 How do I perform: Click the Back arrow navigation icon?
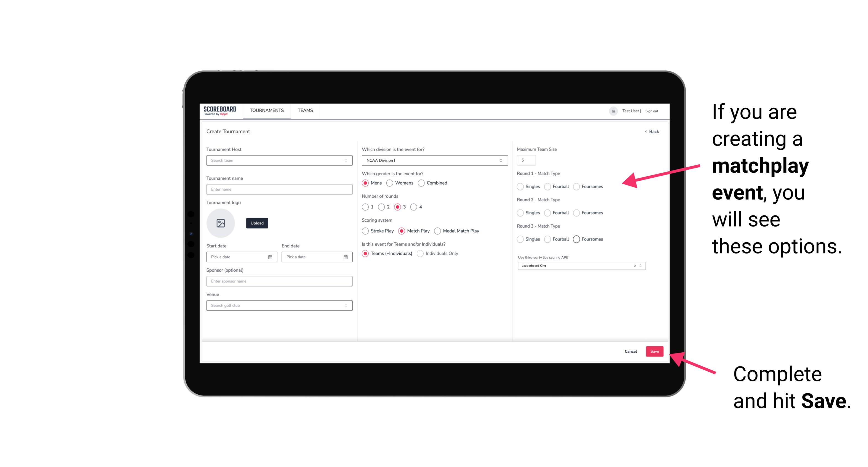pyautogui.click(x=644, y=132)
